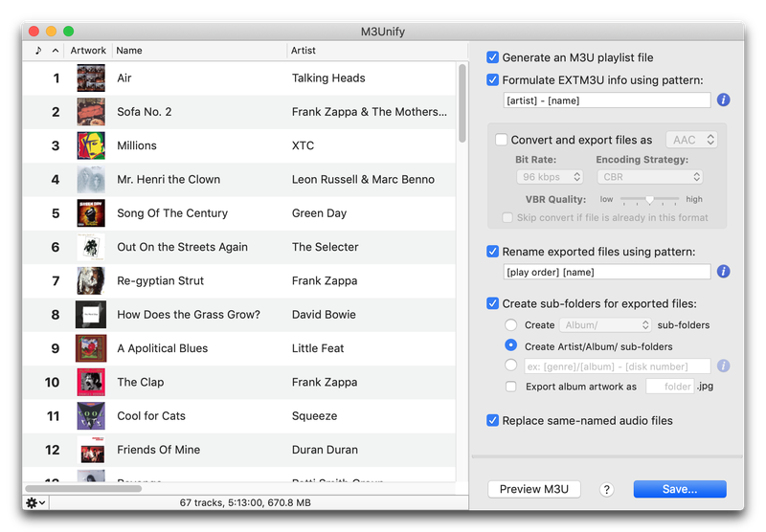
Task: Click the music note column header
Action: [x=38, y=51]
